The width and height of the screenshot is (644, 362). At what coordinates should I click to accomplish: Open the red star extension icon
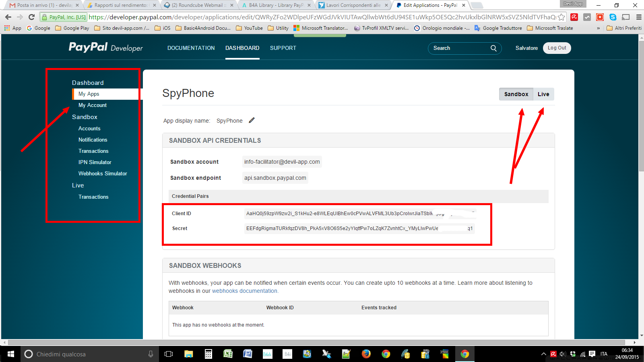(x=600, y=17)
